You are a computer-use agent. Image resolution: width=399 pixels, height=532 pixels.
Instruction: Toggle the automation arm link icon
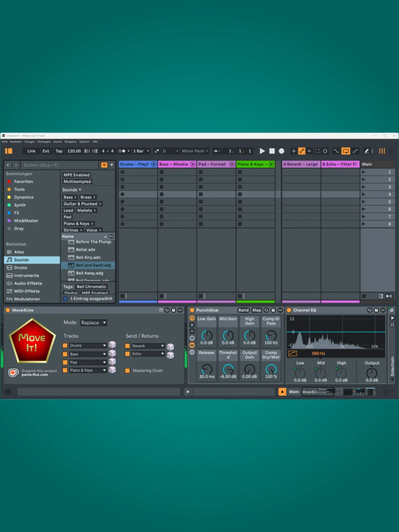tap(301, 151)
